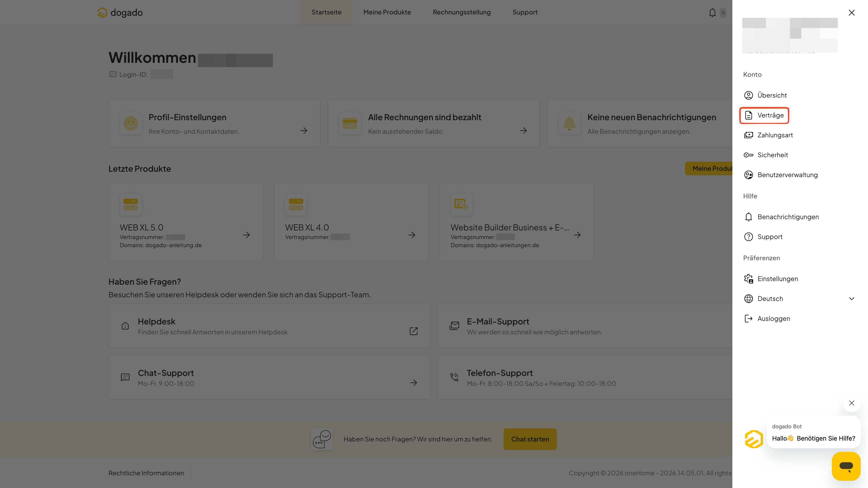Viewport: 868px width, 488px height.
Task: Open Benachrichtigungen in the Hilfe menu
Action: 788,217
